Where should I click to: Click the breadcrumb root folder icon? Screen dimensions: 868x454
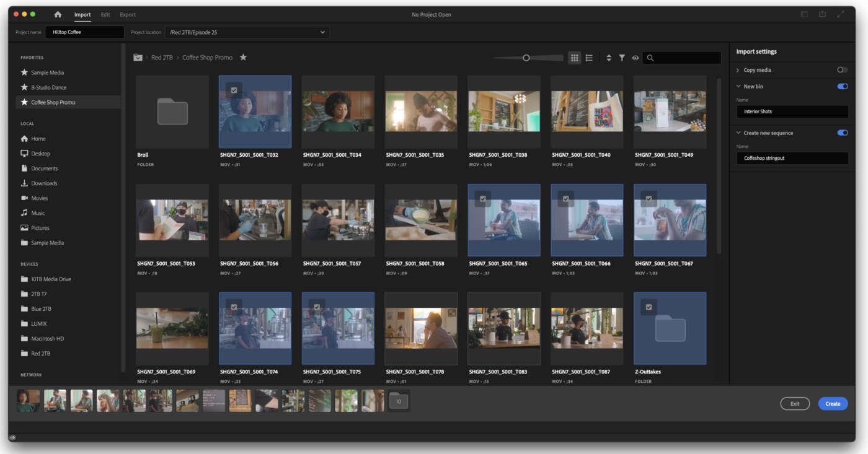138,58
